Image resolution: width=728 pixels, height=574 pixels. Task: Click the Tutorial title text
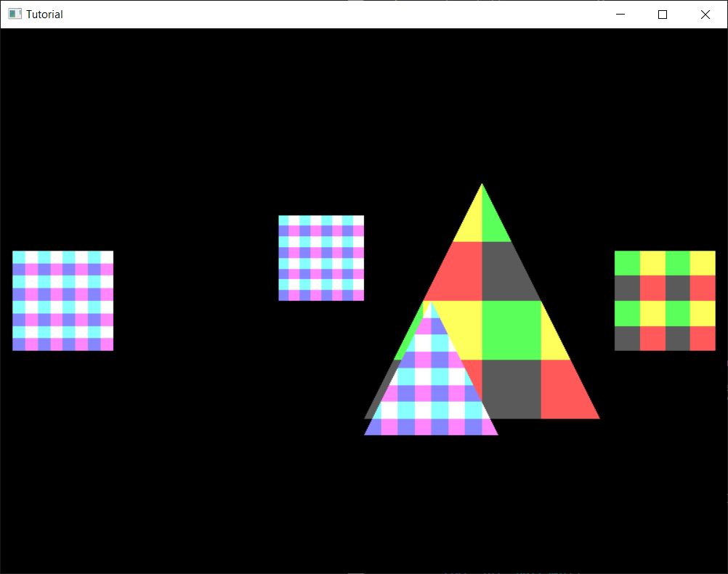45,14
